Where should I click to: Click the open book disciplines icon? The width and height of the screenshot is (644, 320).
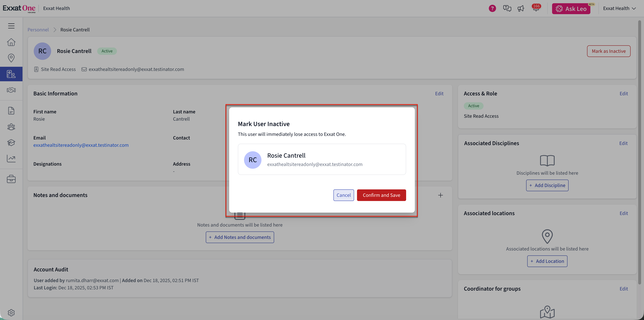[547, 160]
